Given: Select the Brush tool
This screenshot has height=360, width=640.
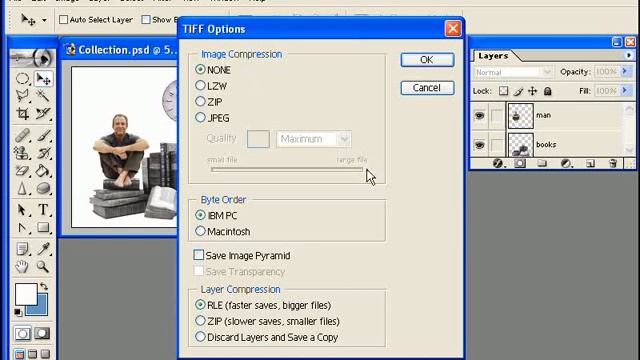Looking at the screenshot, I should click(43, 135).
